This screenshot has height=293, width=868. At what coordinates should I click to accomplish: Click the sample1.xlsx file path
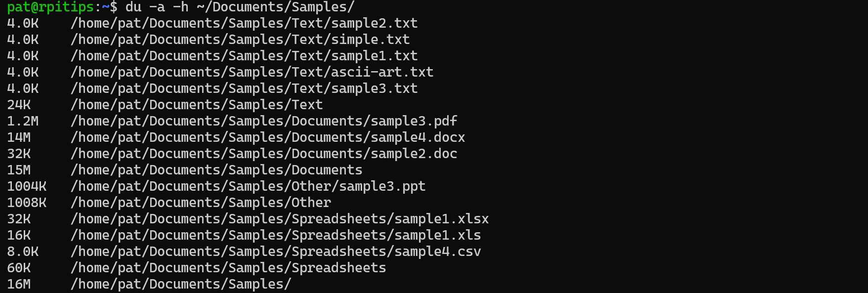280,219
